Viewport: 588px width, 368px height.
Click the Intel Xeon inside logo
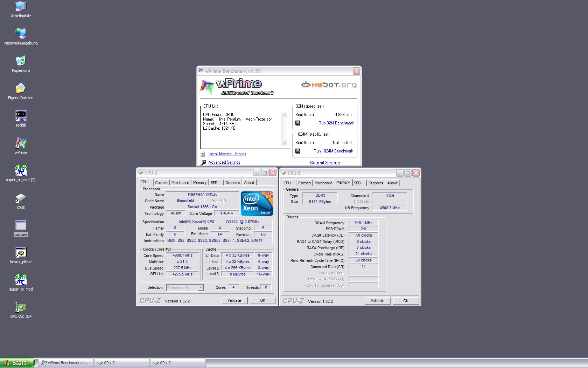[x=257, y=204]
